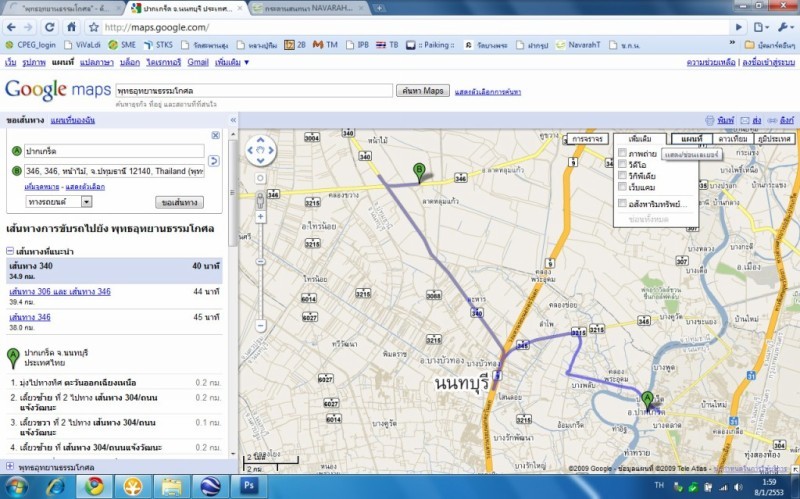Open the แผนที่ของฉัน My Maps link
Screen dimensions: 800x499
72,120
